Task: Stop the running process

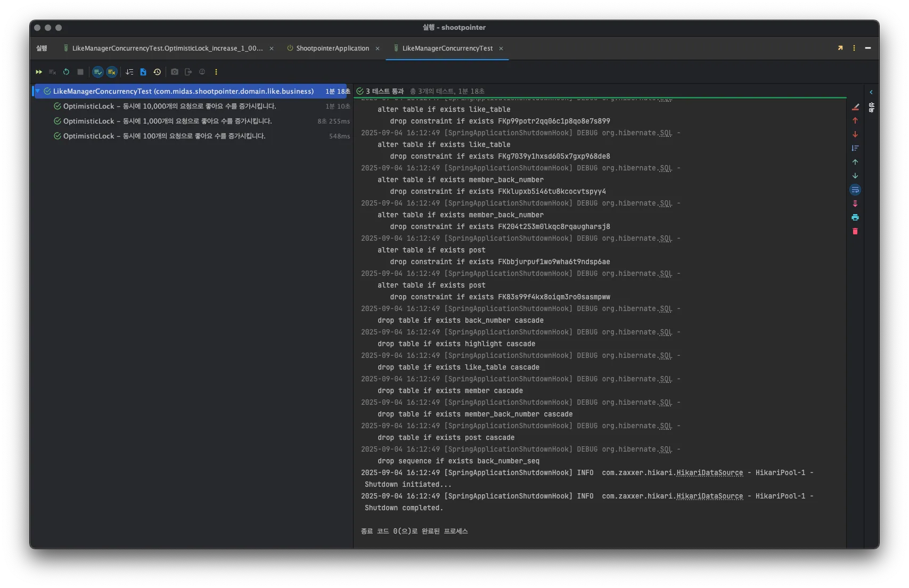Action: coord(80,72)
